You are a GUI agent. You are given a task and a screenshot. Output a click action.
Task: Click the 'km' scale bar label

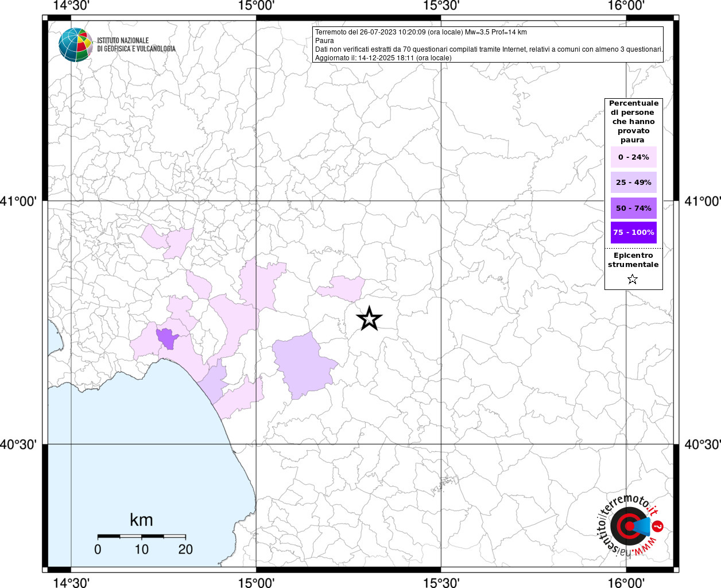(x=141, y=520)
